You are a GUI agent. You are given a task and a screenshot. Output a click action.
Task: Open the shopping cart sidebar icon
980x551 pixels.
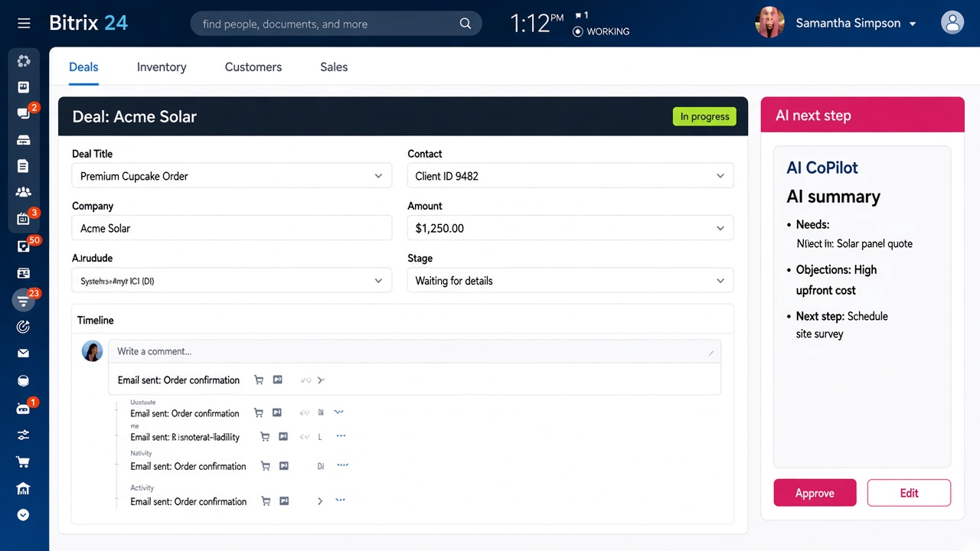pos(24,462)
